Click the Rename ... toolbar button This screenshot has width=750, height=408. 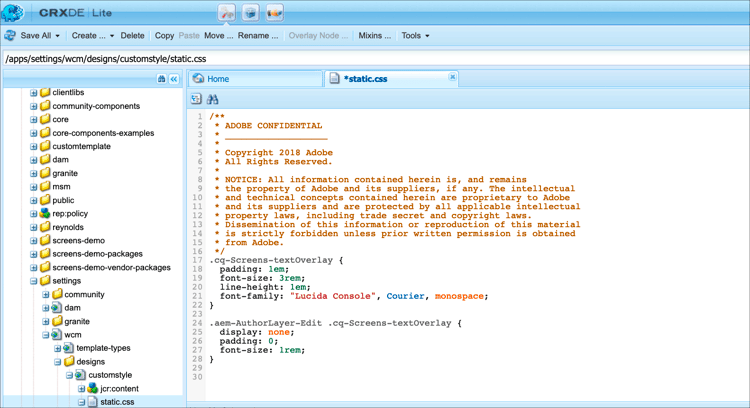pyautogui.click(x=258, y=35)
